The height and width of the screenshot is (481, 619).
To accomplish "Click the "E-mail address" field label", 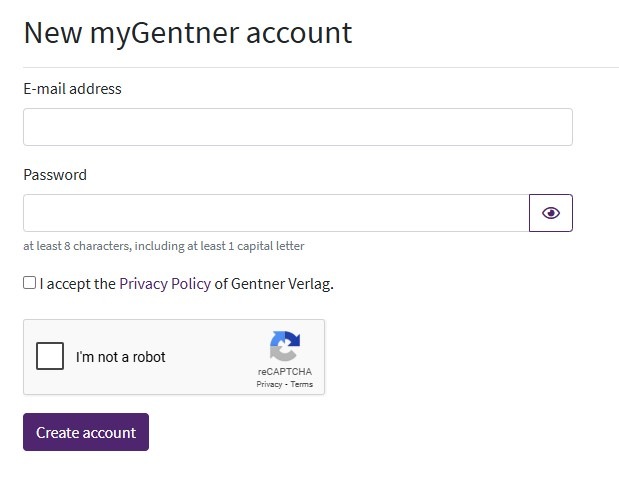I will [x=72, y=89].
